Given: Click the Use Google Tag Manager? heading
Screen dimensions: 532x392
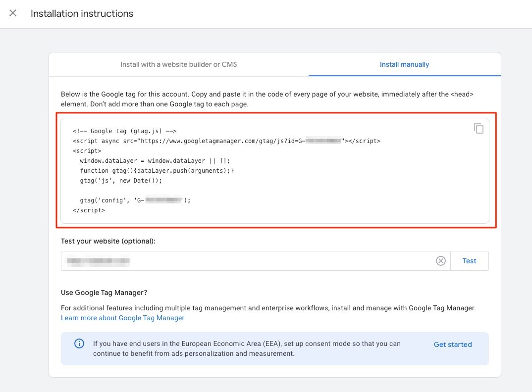Looking at the screenshot, I should [x=104, y=293].
